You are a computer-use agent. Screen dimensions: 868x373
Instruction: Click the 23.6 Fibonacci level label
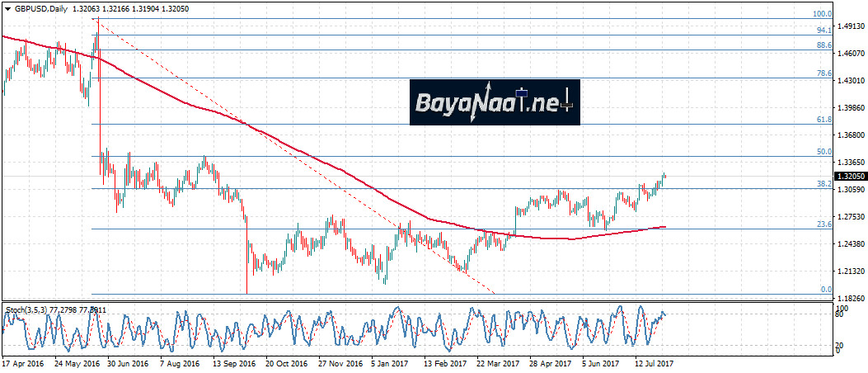(823, 224)
